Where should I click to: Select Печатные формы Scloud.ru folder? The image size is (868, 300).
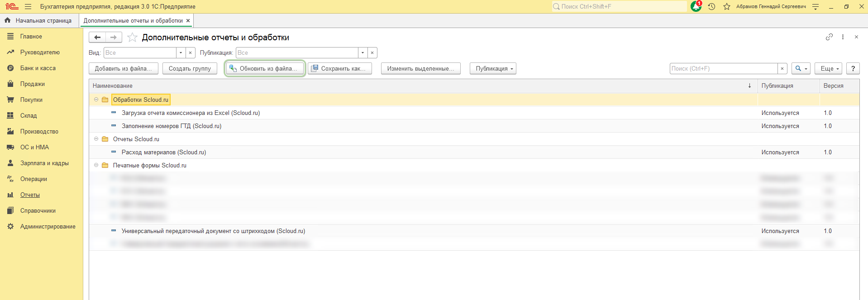click(x=474, y=166)
